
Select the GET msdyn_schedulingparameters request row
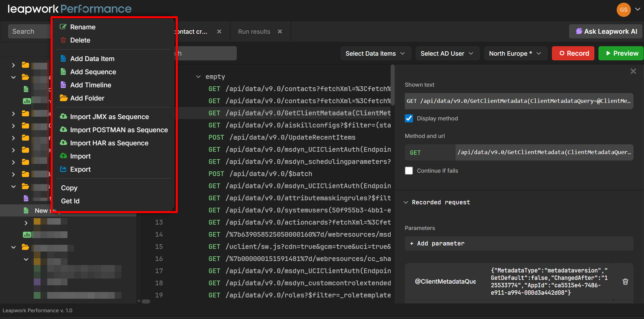pyautogui.click(x=300, y=162)
